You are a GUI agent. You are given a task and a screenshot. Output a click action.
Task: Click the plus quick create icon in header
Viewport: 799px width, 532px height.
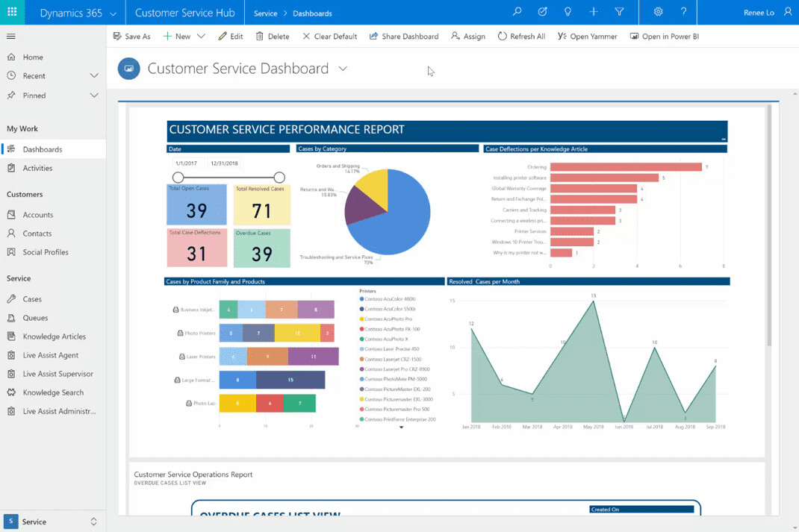pos(594,12)
